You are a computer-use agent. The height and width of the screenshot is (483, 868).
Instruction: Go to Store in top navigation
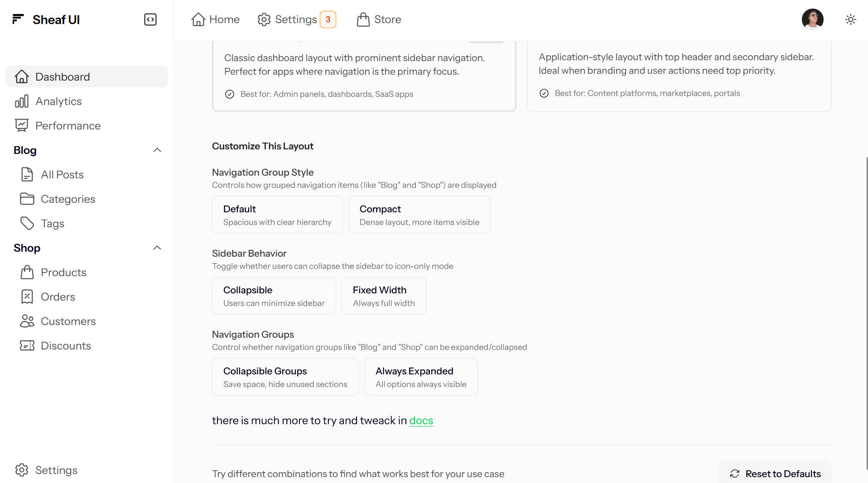tap(379, 19)
